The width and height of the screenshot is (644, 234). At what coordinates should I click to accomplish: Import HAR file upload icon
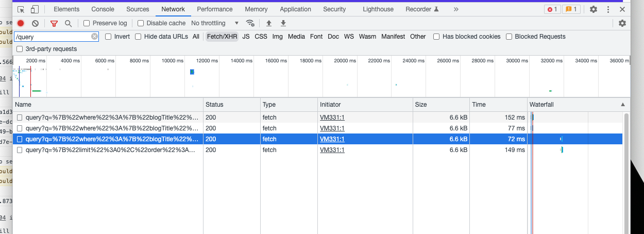click(x=268, y=23)
